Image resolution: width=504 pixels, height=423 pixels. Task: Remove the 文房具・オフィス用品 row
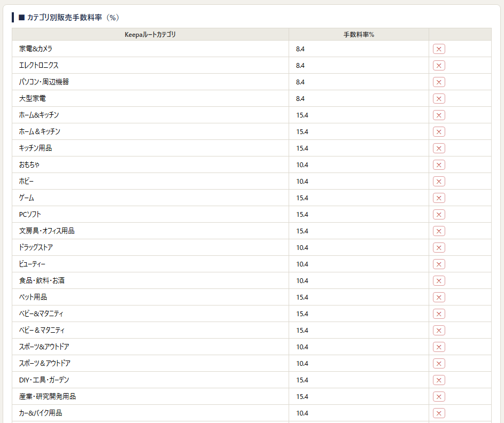(439, 231)
